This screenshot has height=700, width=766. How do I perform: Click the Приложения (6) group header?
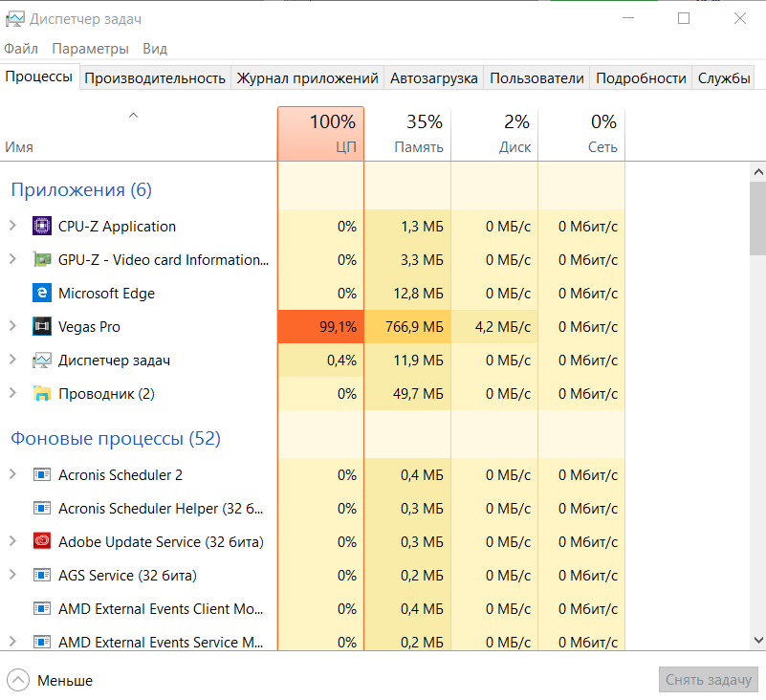pyautogui.click(x=81, y=189)
